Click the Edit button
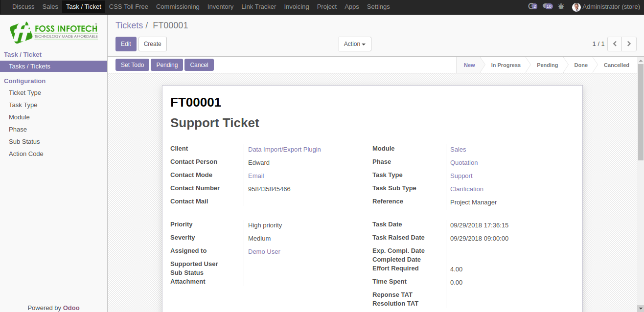 pyautogui.click(x=126, y=44)
